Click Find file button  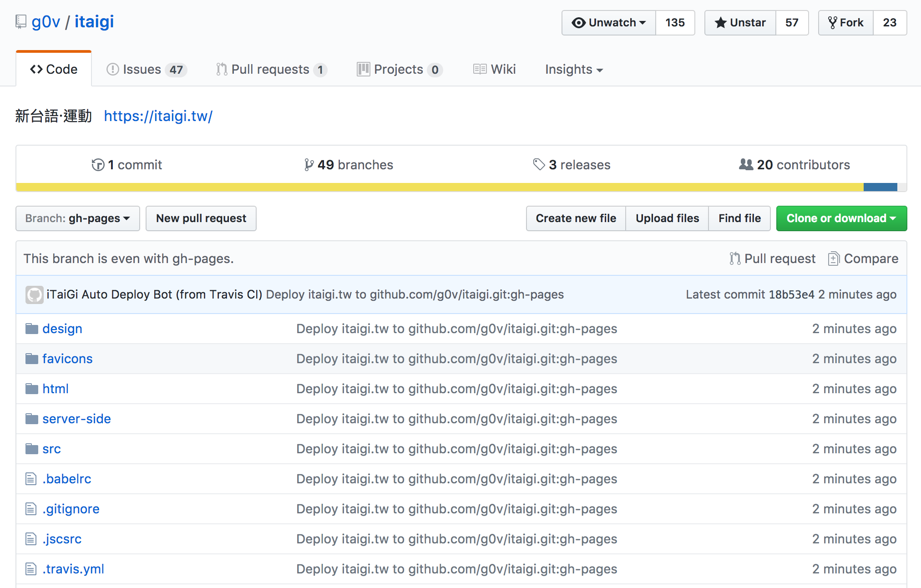(739, 218)
